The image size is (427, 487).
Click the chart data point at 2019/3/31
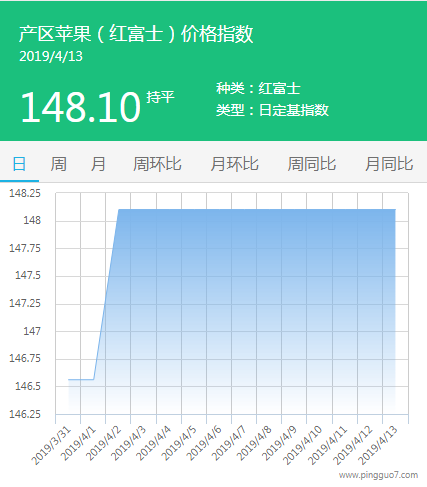[69, 379]
